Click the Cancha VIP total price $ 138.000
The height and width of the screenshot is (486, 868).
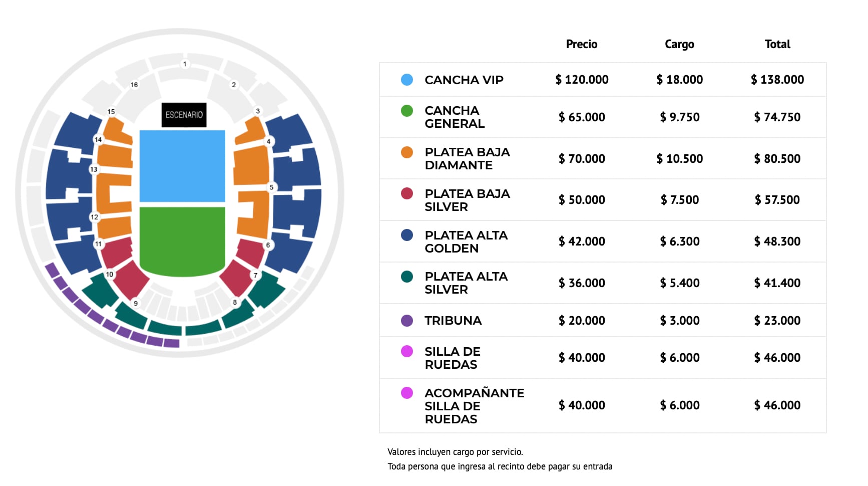tap(777, 80)
